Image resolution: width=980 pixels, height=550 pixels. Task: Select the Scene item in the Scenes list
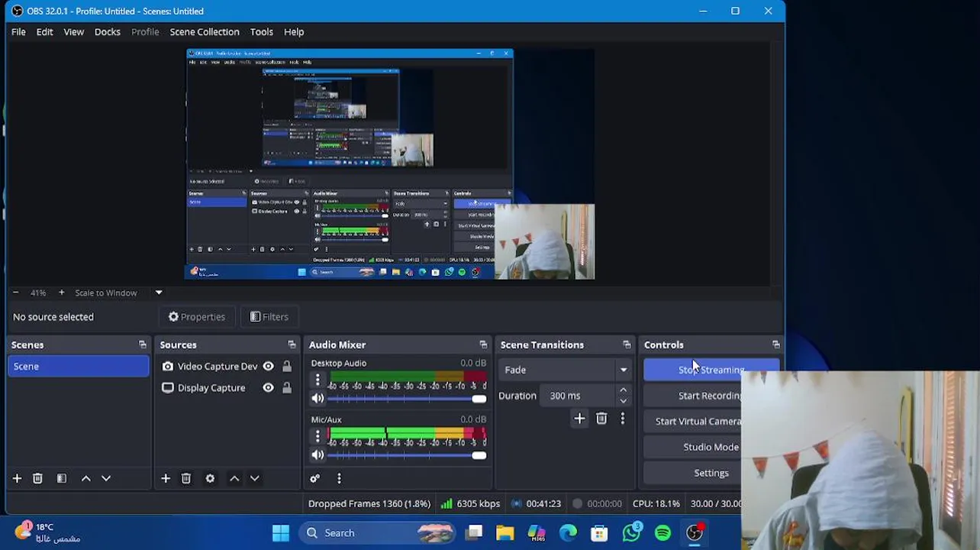click(x=79, y=367)
